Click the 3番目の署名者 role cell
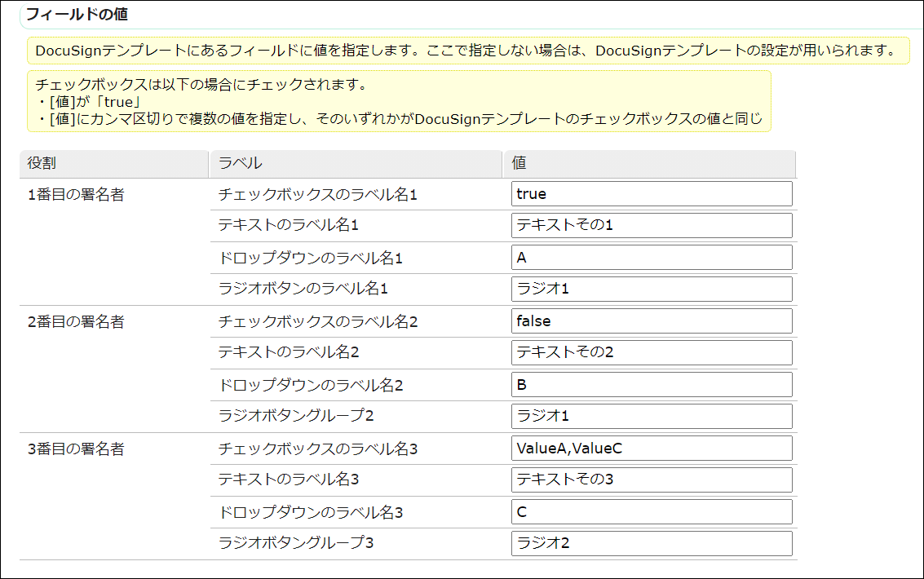Image resolution: width=924 pixels, height=579 pixels. [x=76, y=449]
